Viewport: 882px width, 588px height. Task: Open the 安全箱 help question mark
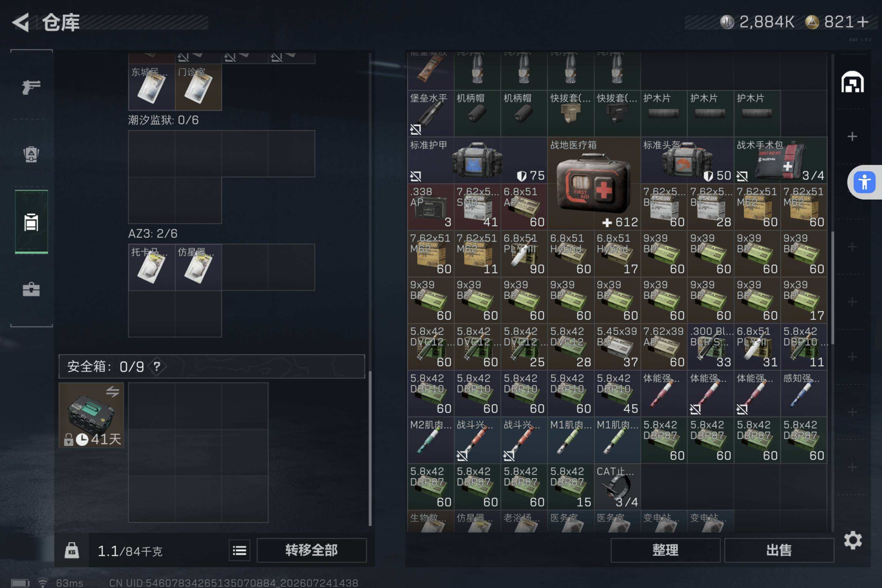pos(157,366)
